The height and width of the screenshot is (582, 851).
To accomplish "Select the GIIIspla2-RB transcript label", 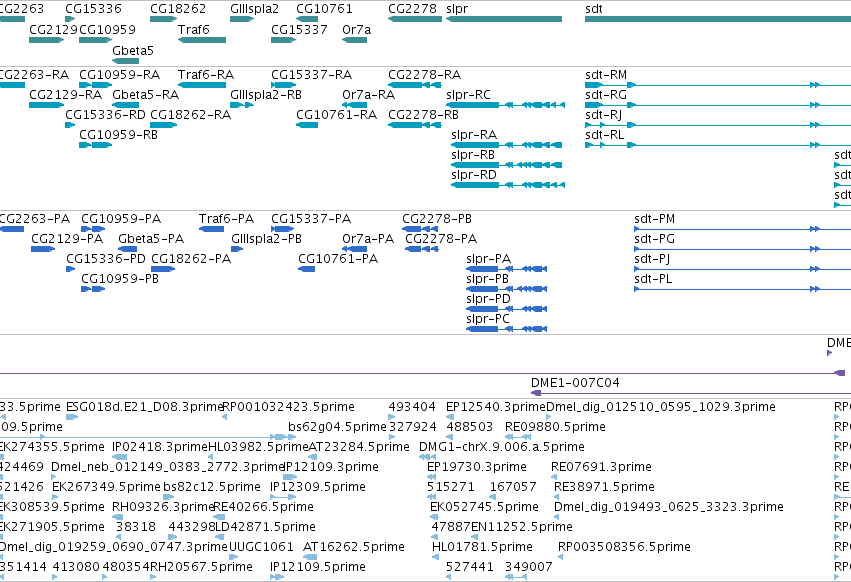I will click(x=266, y=94).
